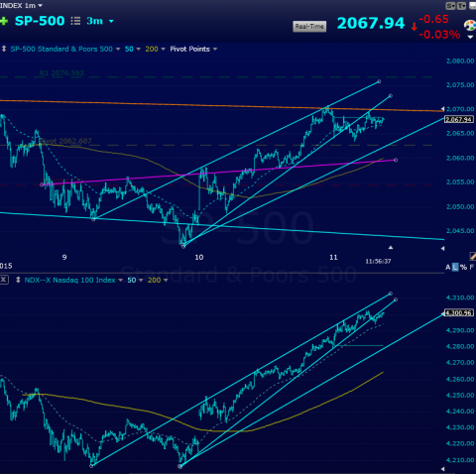Screen dimensions: 476x474
Task: Toggle the % percent scale button
Action: (463, 267)
